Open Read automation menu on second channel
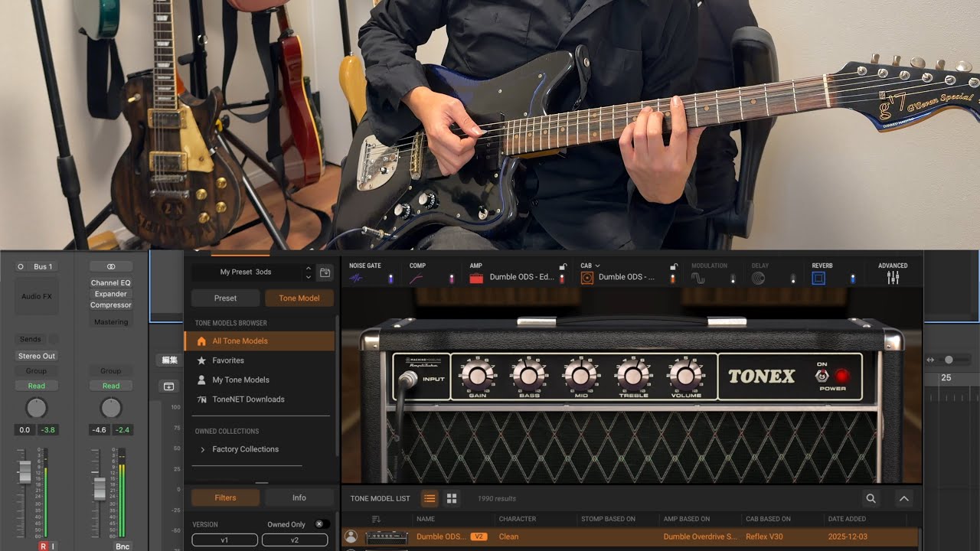980x551 pixels. [x=111, y=386]
